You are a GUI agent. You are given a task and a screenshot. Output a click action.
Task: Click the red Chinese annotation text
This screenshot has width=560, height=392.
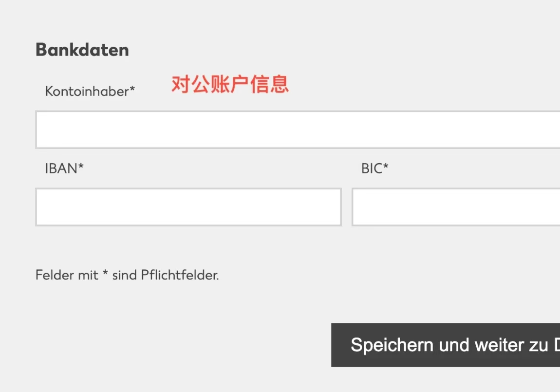tap(230, 84)
